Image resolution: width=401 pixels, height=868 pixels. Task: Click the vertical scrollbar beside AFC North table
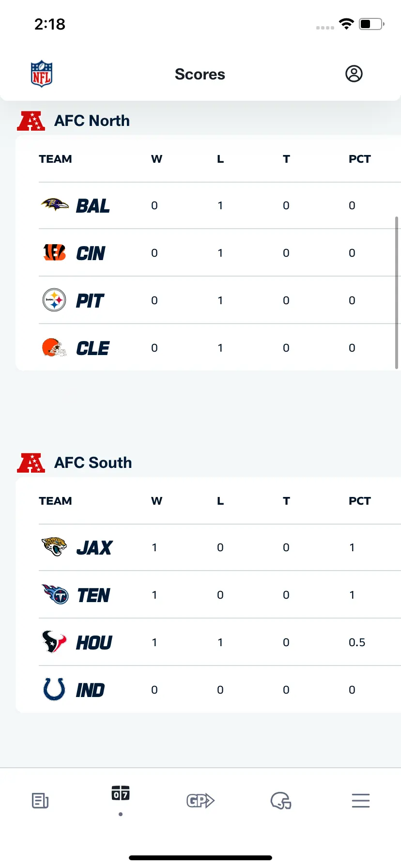397,293
